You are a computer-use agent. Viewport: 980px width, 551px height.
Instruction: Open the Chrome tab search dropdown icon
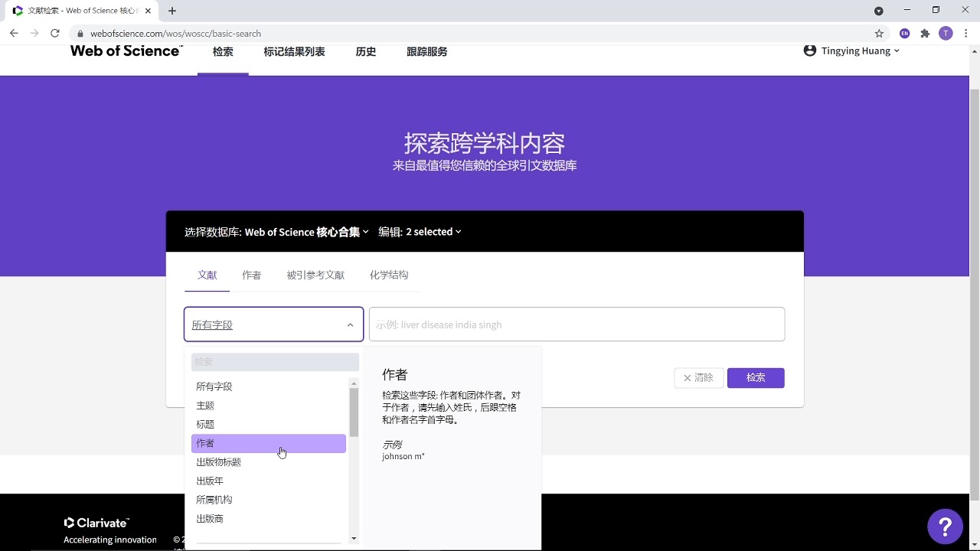pyautogui.click(x=879, y=11)
